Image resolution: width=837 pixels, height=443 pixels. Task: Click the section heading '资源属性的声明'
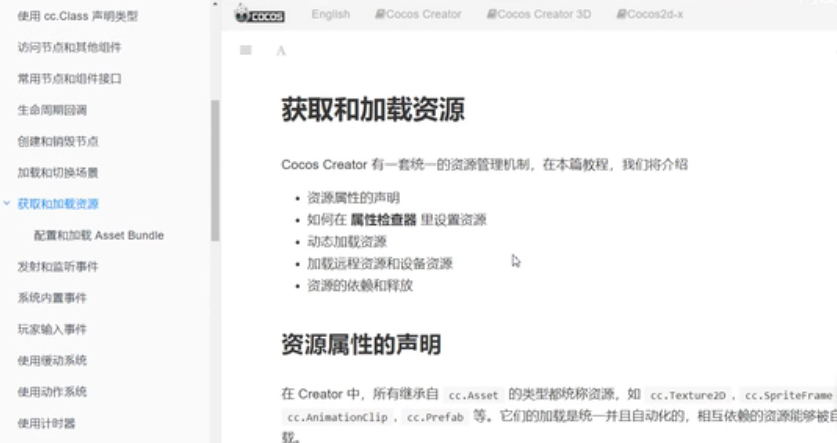(361, 345)
